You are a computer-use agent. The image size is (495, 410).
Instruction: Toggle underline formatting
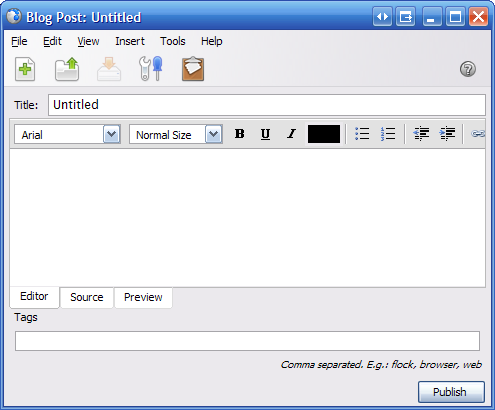point(265,134)
